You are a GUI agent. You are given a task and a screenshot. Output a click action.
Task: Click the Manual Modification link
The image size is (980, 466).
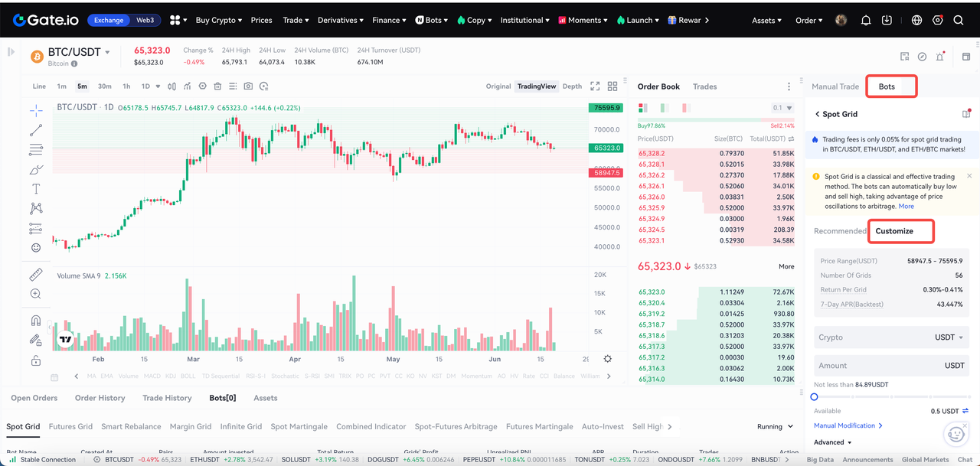848,425
